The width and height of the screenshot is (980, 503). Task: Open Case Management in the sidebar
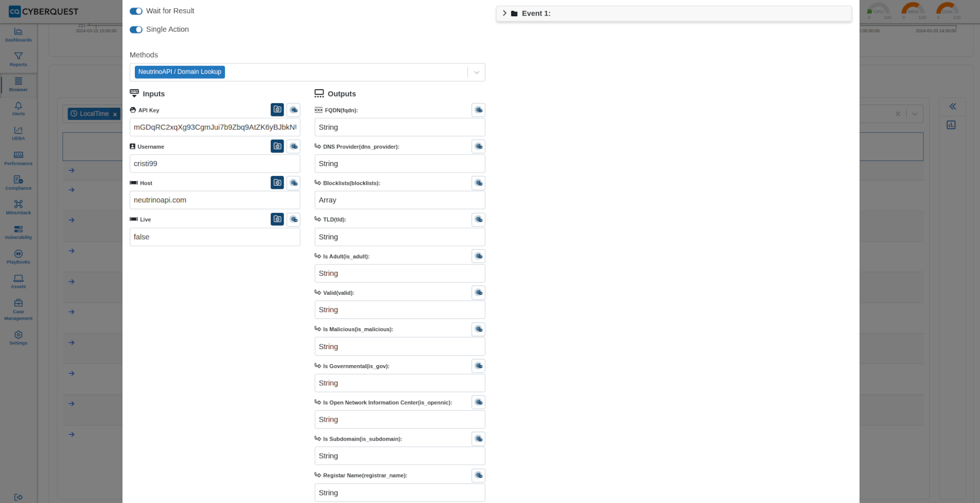pos(18,310)
